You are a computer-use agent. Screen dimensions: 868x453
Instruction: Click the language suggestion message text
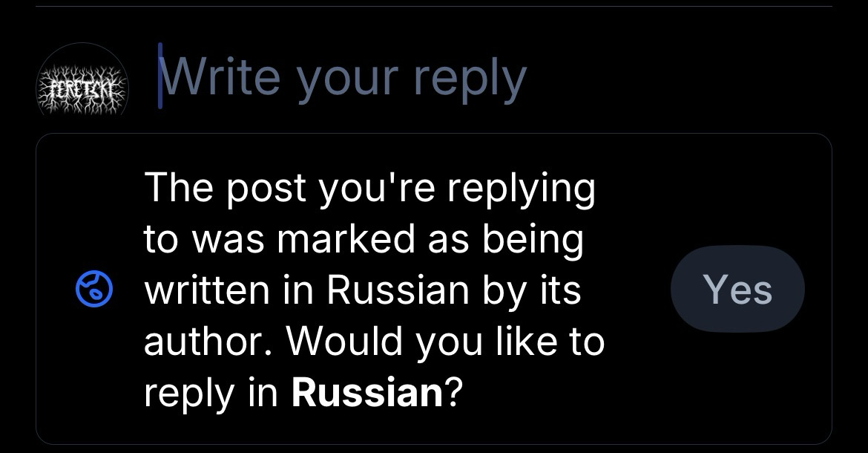pos(373,289)
